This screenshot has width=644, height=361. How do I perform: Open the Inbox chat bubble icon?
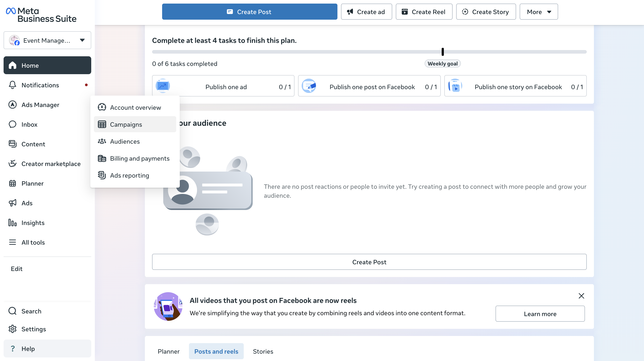pos(12,124)
